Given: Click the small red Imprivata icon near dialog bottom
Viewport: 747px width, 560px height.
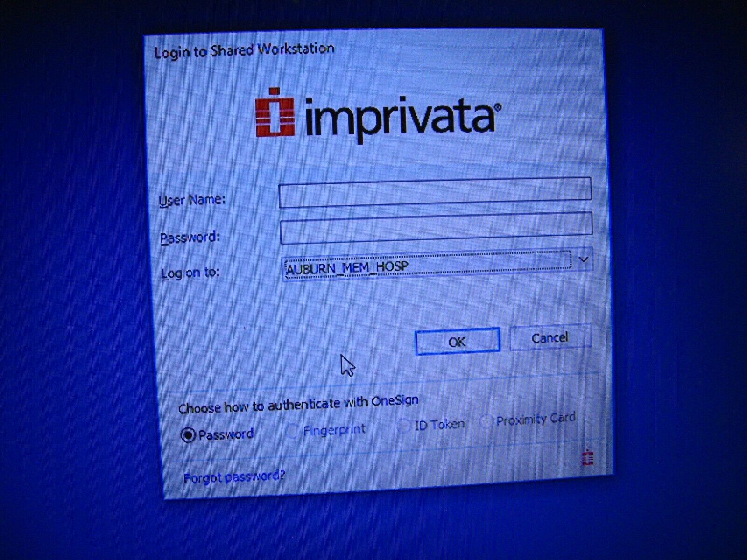Looking at the screenshot, I should (x=588, y=457).
